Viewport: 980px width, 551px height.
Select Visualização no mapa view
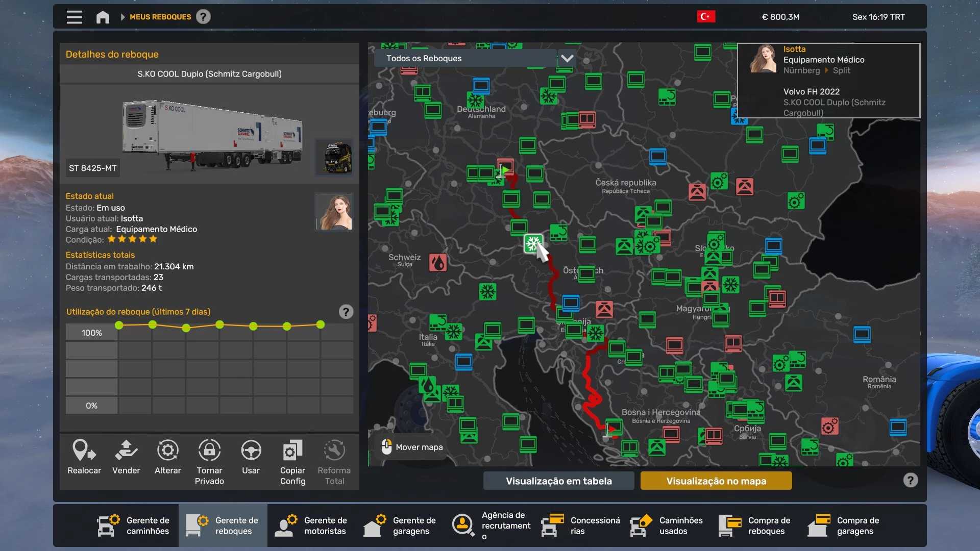tap(716, 481)
